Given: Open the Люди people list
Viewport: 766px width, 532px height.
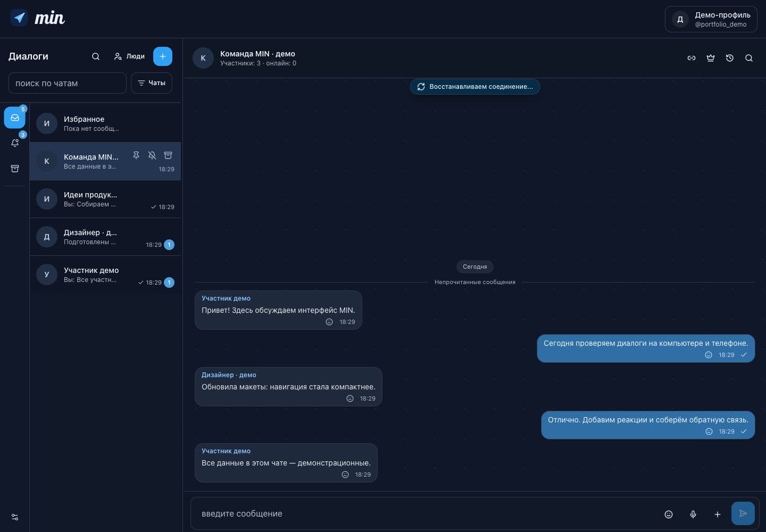Looking at the screenshot, I should pyautogui.click(x=130, y=56).
